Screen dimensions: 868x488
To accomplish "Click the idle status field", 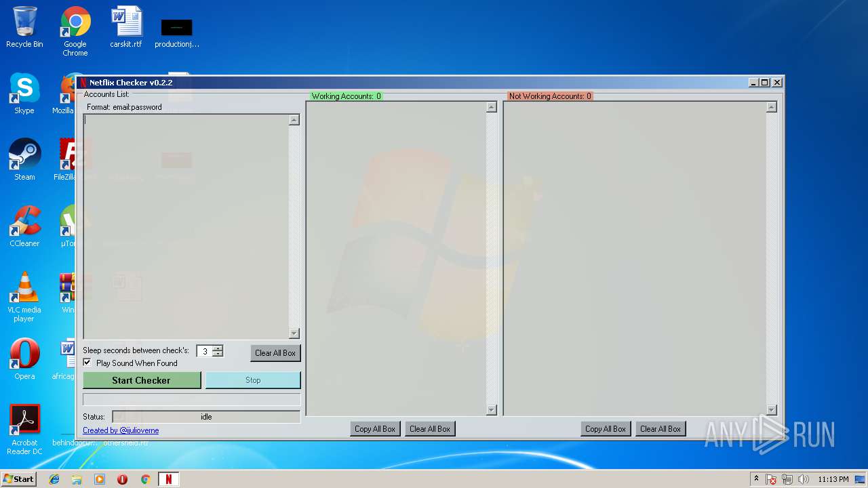I will point(206,417).
